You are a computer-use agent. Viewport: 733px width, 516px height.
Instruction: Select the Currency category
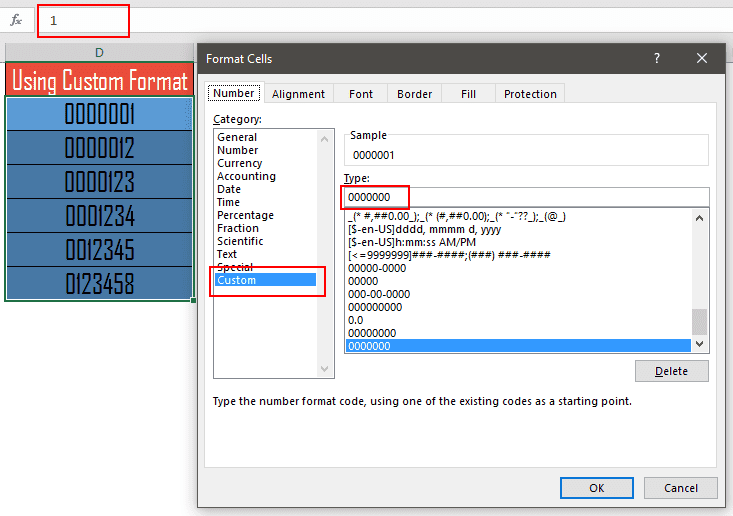(x=240, y=163)
